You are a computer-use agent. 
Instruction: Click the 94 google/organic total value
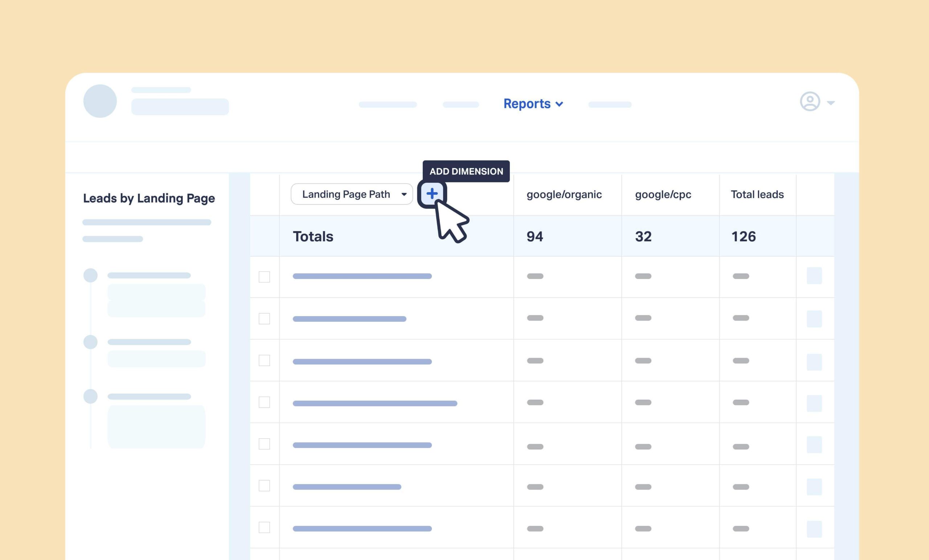click(535, 237)
